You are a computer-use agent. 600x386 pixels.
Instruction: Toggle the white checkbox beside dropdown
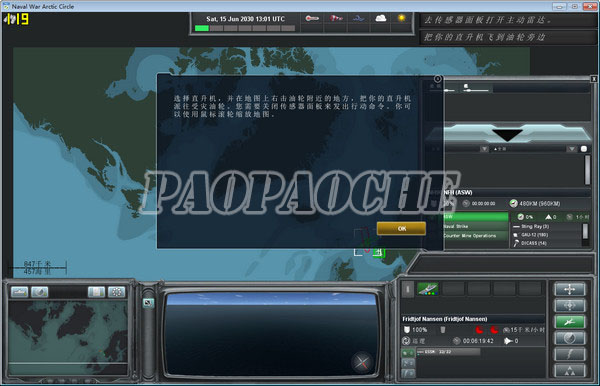click(x=584, y=149)
